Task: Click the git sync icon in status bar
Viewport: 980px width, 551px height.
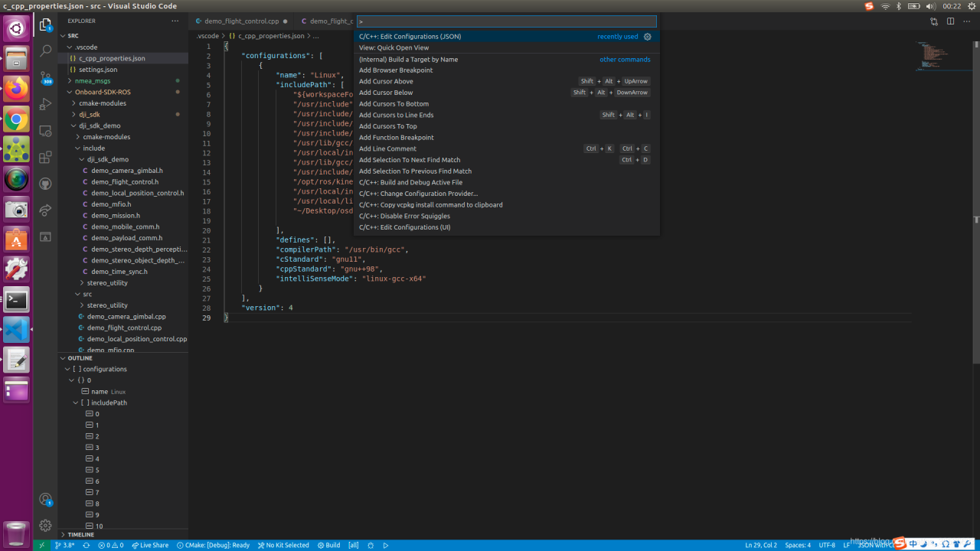Action: pyautogui.click(x=86, y=545)
